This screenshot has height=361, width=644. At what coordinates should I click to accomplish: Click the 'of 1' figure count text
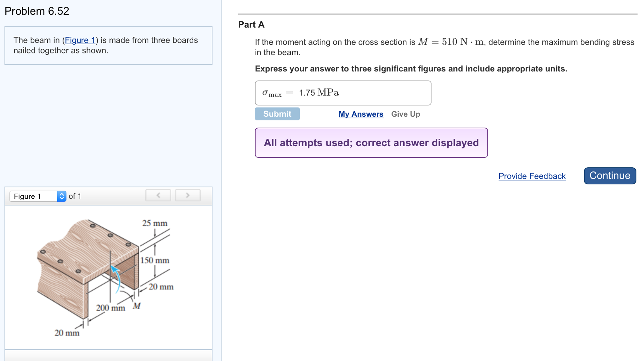[x=75, y=196]
